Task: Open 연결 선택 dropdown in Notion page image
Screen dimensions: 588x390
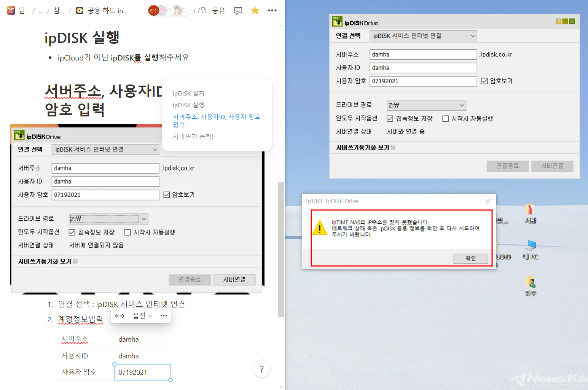Action: (105, 150)
